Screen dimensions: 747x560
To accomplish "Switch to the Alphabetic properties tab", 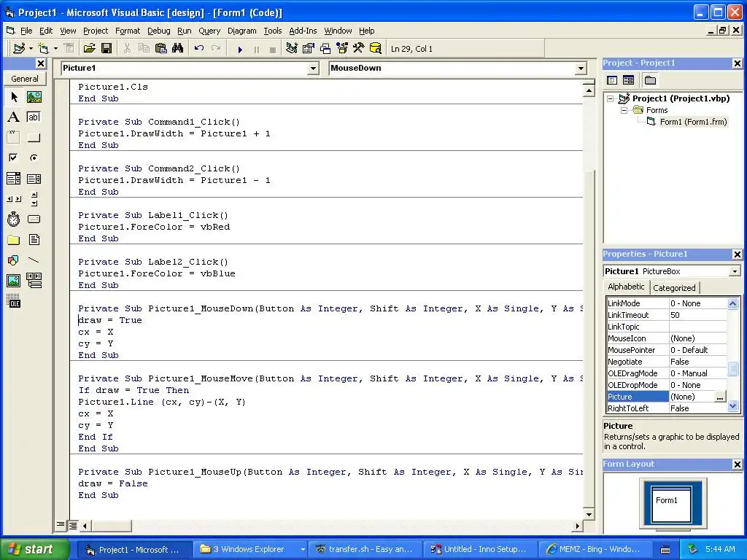I will [626, 287].
